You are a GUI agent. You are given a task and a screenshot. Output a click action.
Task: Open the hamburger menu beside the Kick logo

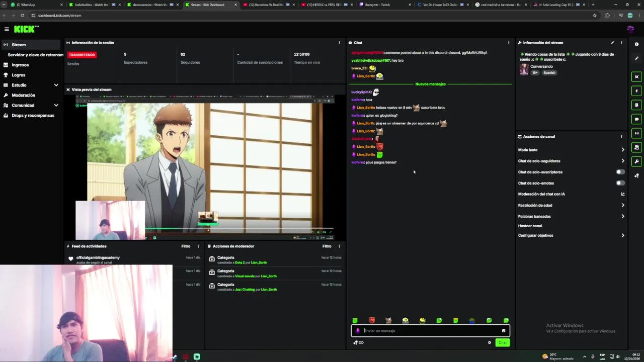coord(7,29)
